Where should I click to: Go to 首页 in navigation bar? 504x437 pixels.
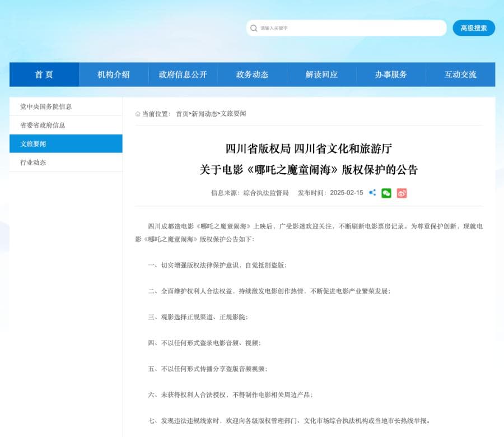click(x=44, y=75)
